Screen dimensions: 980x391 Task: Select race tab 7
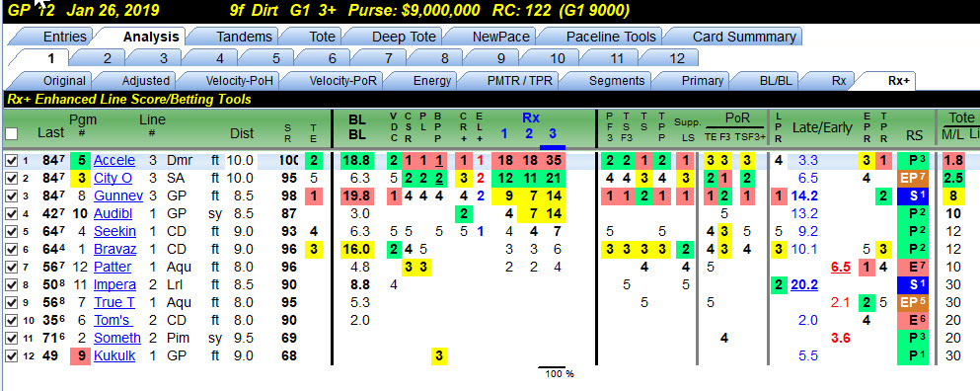point(388,59)
